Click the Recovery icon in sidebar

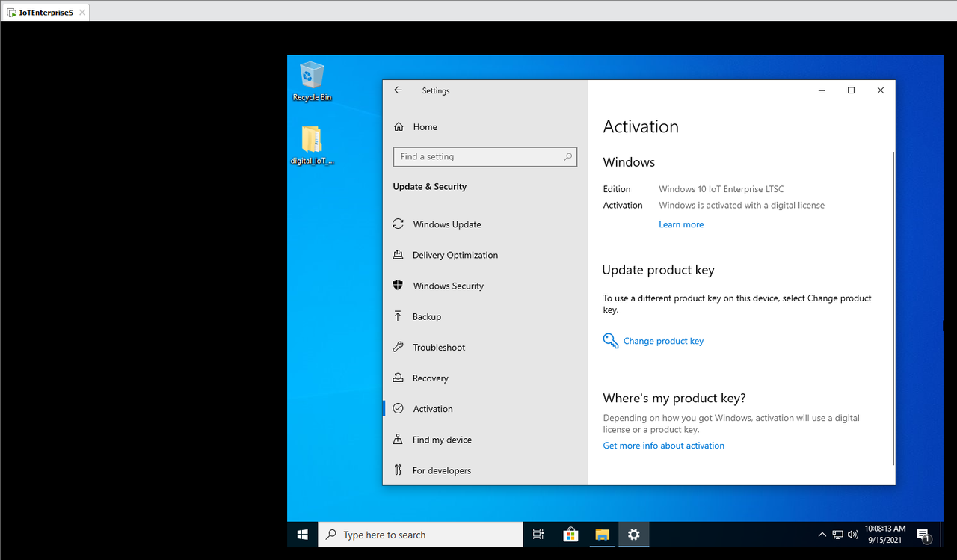(398, 378)
